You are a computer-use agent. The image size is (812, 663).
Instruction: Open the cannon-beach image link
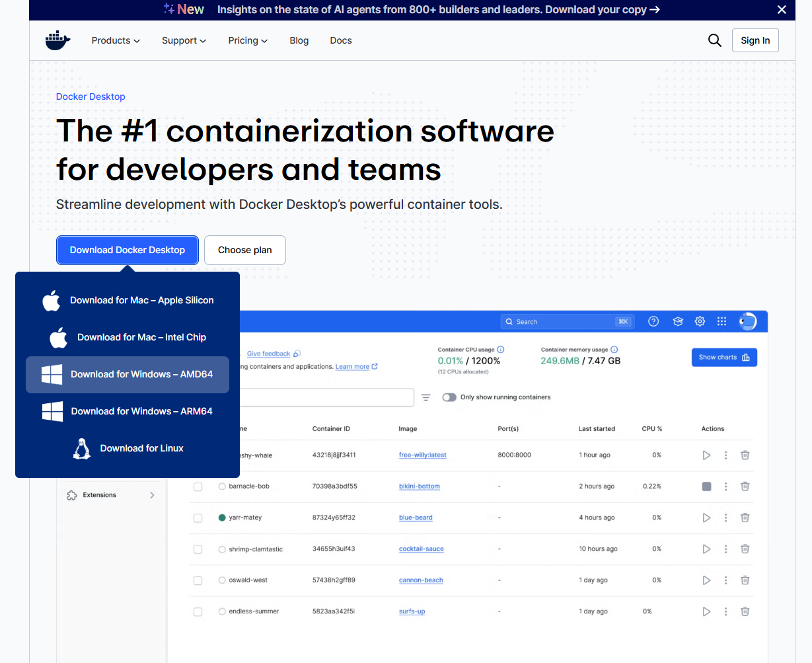(421, 580)
